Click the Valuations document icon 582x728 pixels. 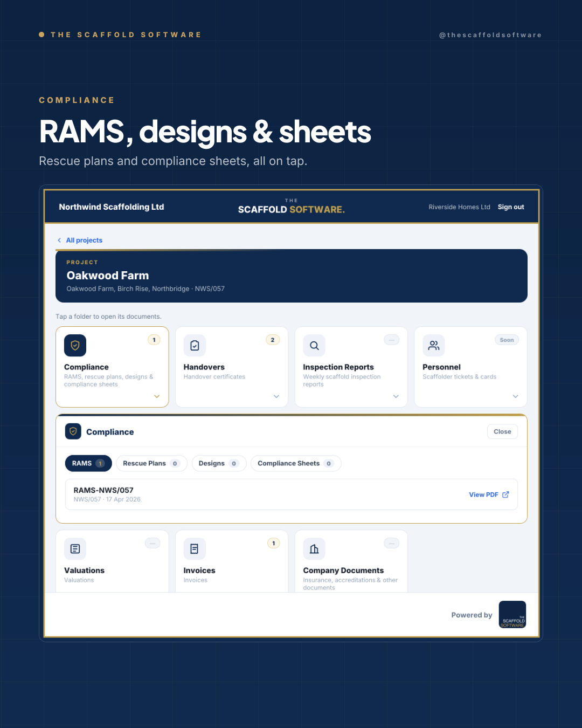click(75, 549)
